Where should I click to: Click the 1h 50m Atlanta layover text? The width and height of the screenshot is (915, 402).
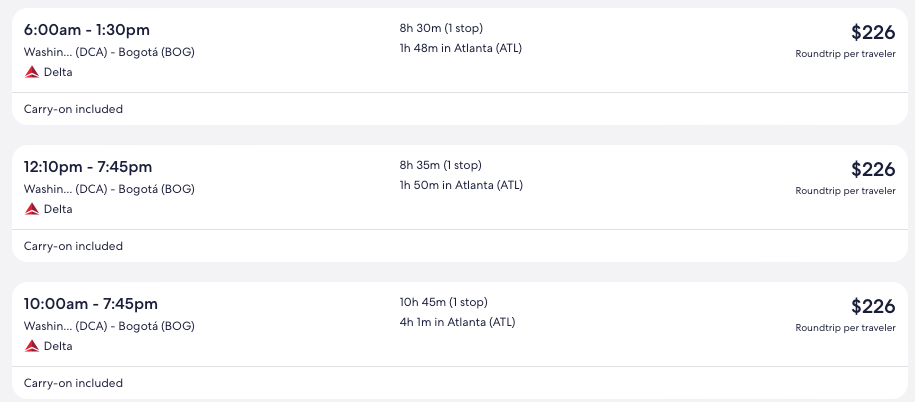pyautogui.click(x=460, y=185)
